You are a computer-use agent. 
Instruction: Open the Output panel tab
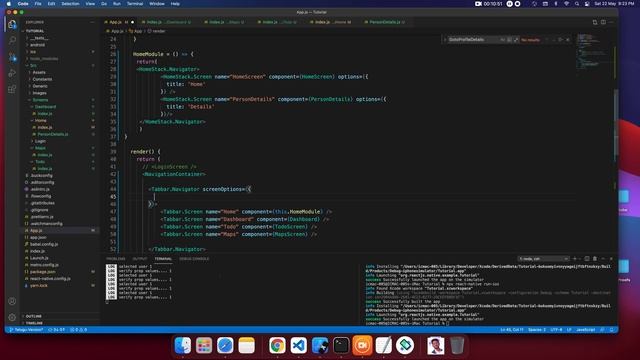[x=140, y=259]
